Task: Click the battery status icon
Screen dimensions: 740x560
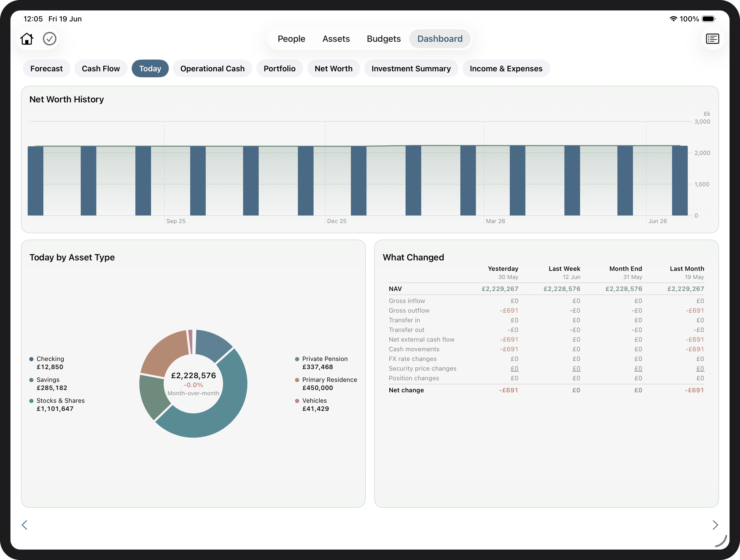Action: click(x=709, y=19)
